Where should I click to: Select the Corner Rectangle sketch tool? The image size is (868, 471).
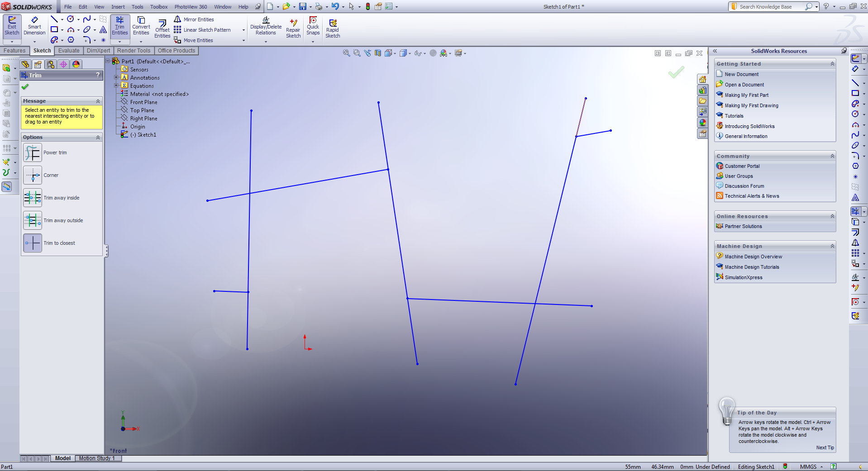[x=54, y=29]
